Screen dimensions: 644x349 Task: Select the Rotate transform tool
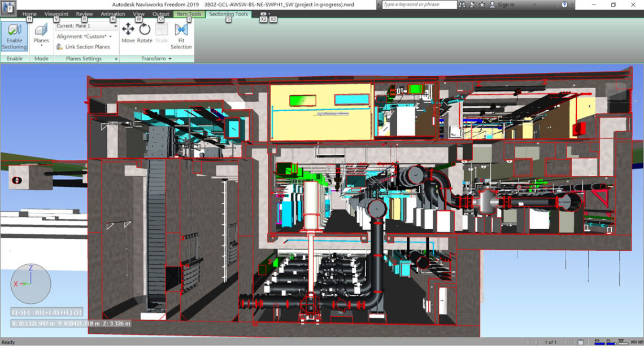pyautogui.click(x=145, y=34)
